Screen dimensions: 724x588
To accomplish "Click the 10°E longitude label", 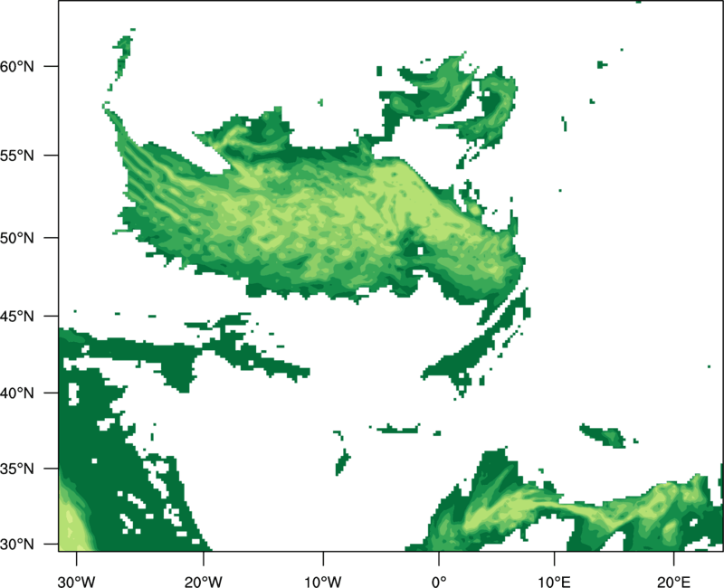I will click(554, 582).
